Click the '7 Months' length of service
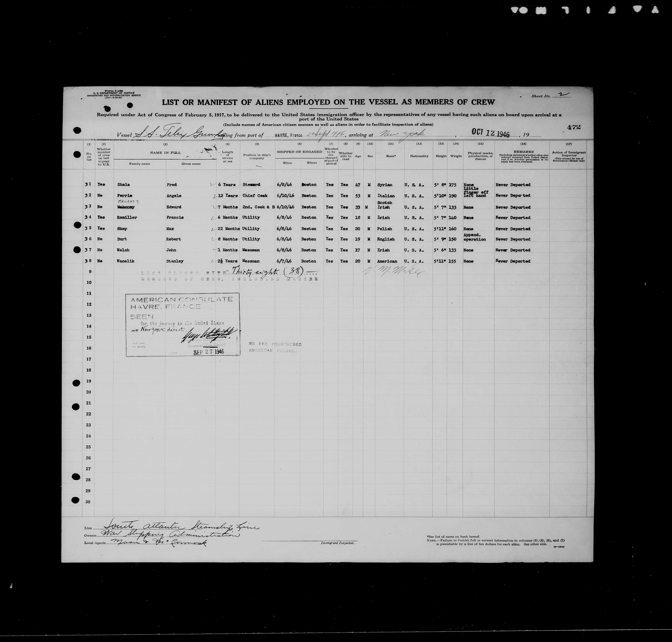Image resolution: width=672 pixels, height=642 pixels. point(228,207)
